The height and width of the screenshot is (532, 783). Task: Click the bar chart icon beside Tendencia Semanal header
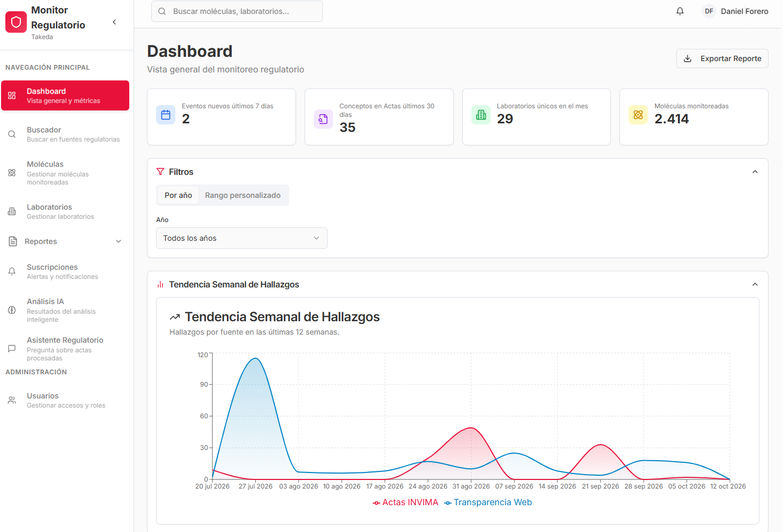[x=160, y=284]
